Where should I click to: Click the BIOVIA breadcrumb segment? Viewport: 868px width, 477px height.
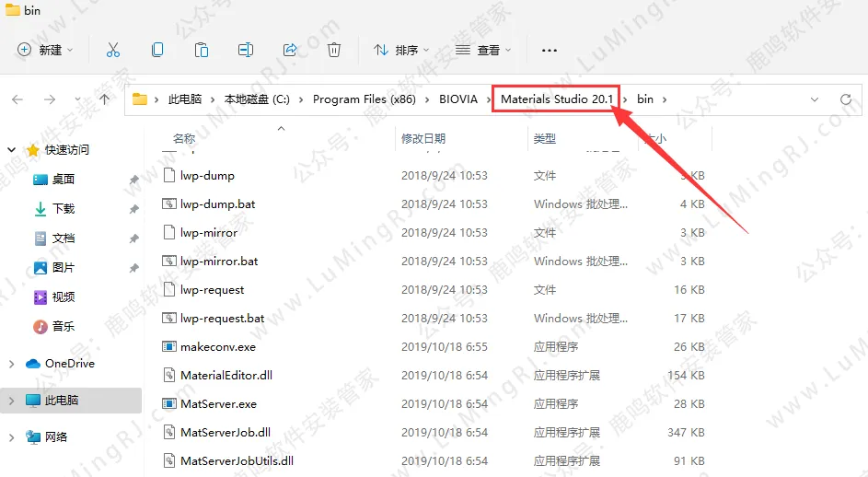pos(458,99)
